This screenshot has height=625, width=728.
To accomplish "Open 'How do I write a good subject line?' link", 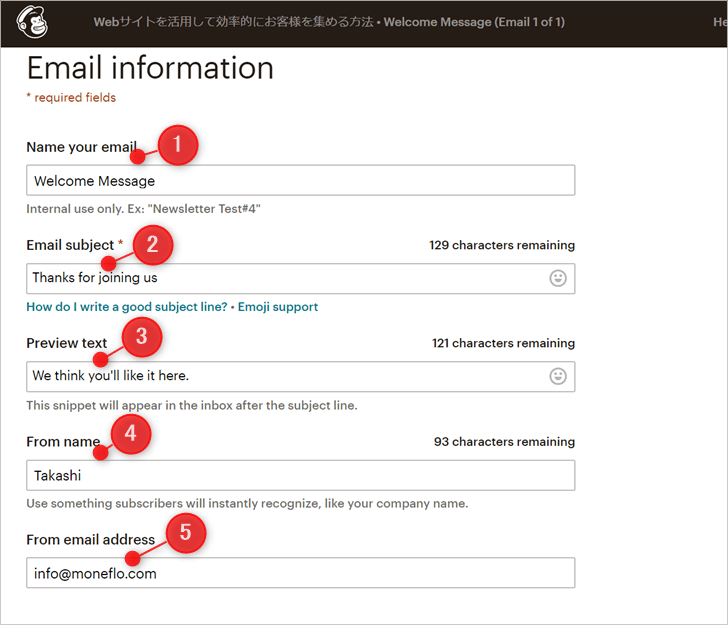I will (x=127, y=307).
